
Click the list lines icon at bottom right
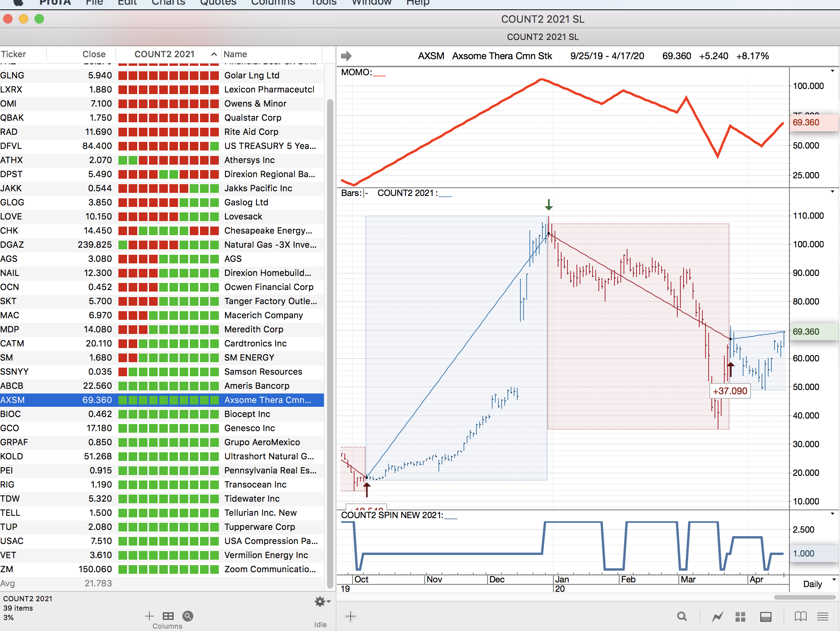(823, 616)
